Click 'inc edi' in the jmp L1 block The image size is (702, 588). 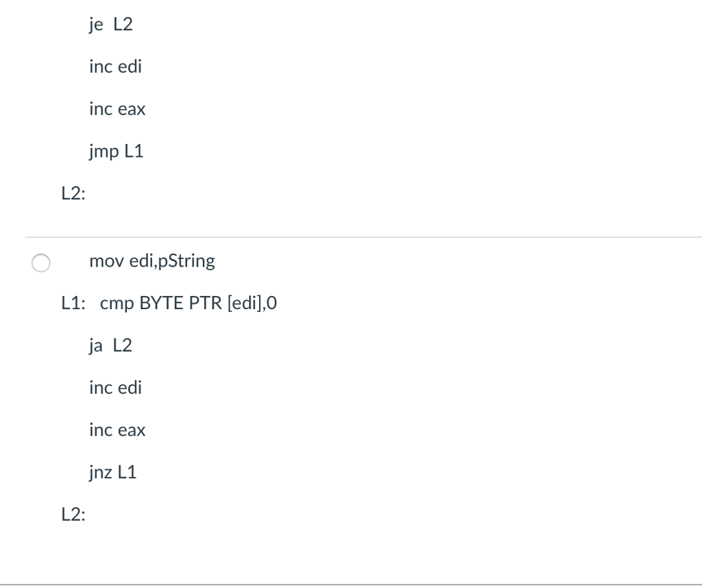[115, 67]
